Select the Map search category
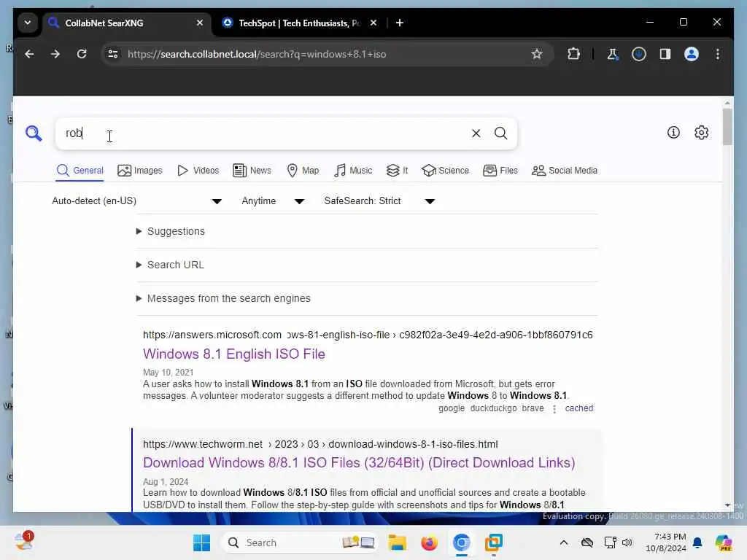This screenshot has width=747, height=560. [303, 171]
